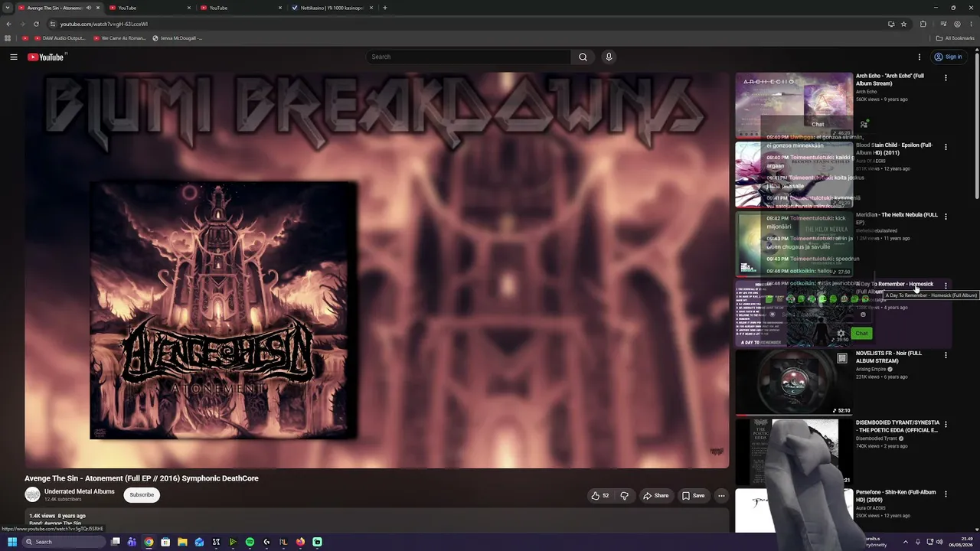The image size is (980, 551).
Task: Subscribe to Underrated Metal Albums
Action: [142, 495]
